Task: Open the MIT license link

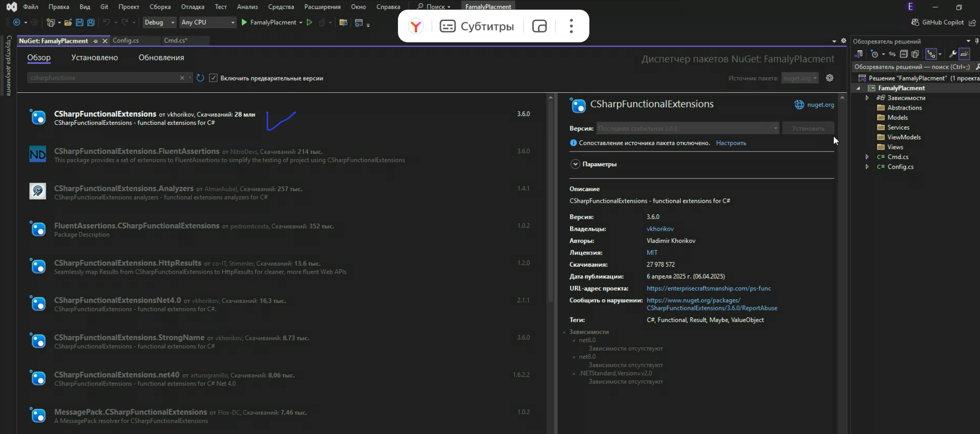Action: pyautogui.click(x=652, y=253)
